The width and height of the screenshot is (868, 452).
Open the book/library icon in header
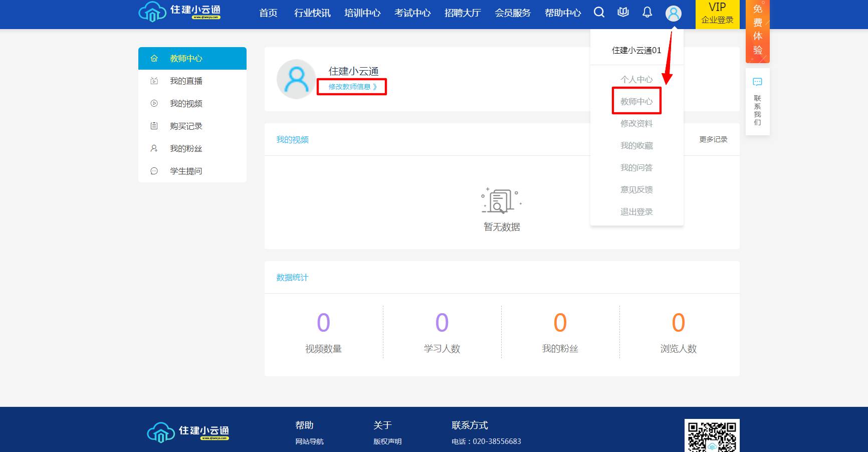tap(623, 13)
